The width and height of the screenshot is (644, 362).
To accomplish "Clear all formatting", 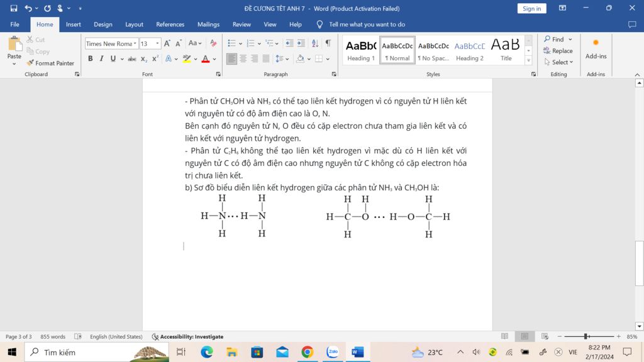I will [213, 43].
